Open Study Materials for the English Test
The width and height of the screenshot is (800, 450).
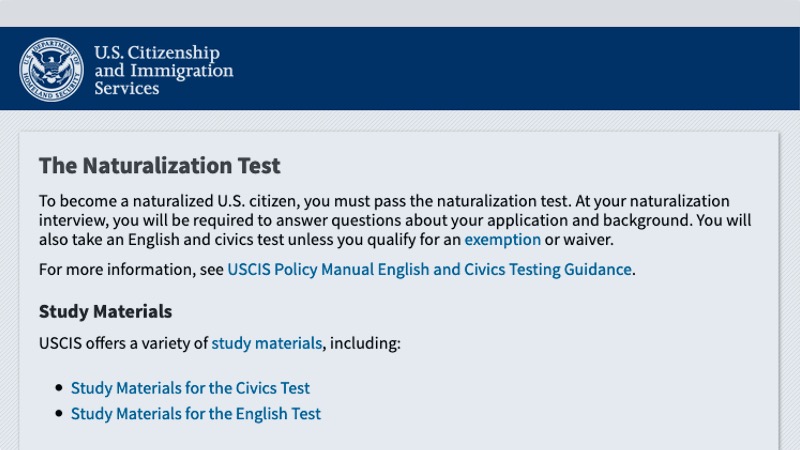tap(195, 413)
